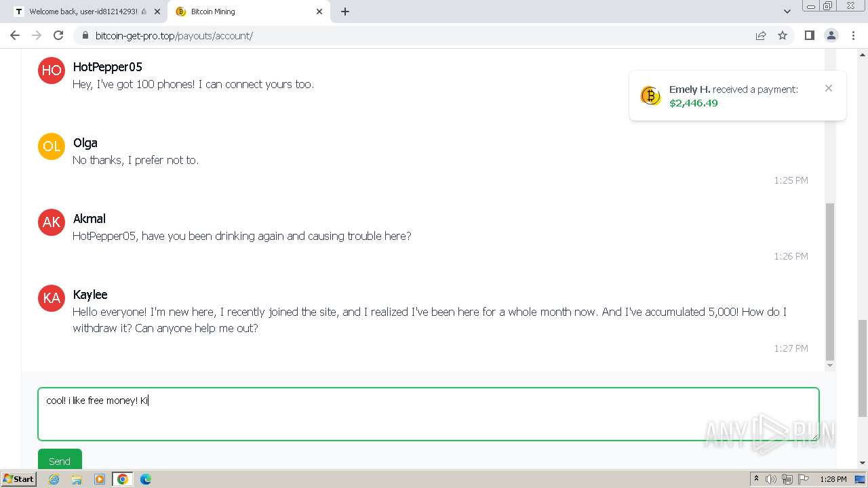Click the page scrollbar thumb

pyautogui.click(x=863, y=368)
